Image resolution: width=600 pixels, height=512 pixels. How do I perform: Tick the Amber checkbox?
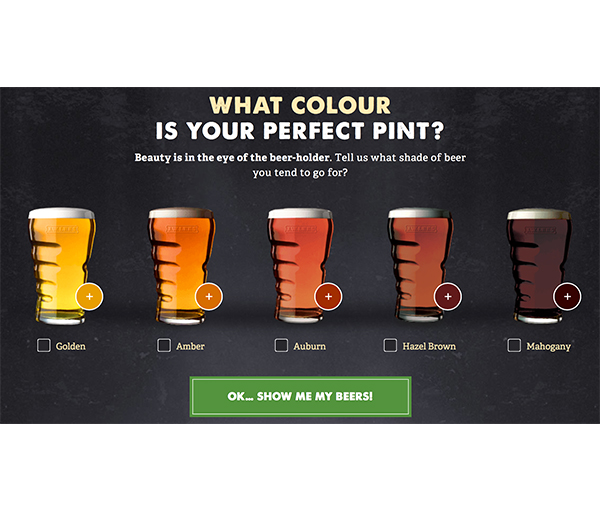click(x=164, y=345)
